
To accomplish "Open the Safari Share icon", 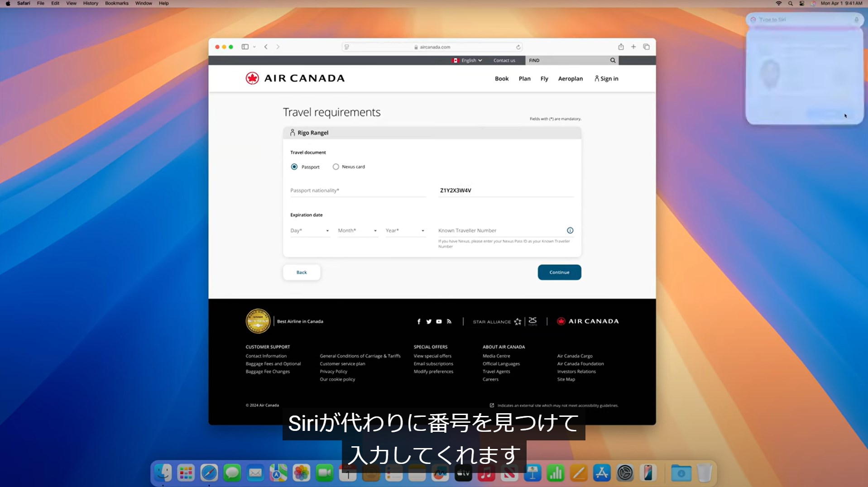I will (x=621, y=47).
